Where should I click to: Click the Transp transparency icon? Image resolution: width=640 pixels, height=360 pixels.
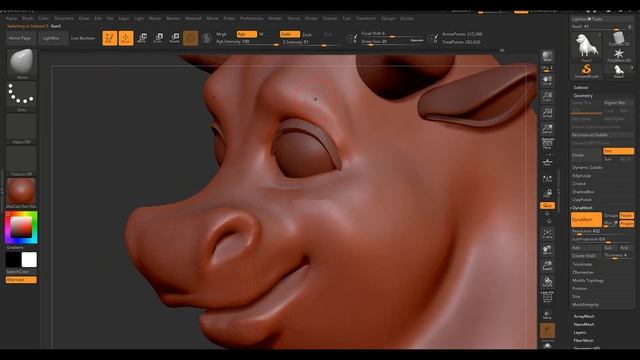coord(547,315)
